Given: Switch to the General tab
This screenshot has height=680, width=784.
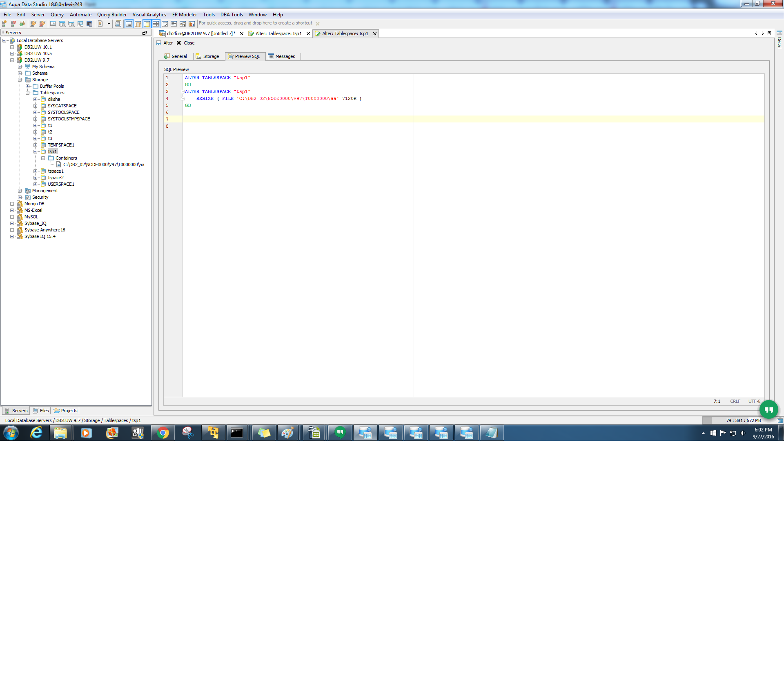Looking at the screenshot, I should pyautogui.click(x=176, y=56).
